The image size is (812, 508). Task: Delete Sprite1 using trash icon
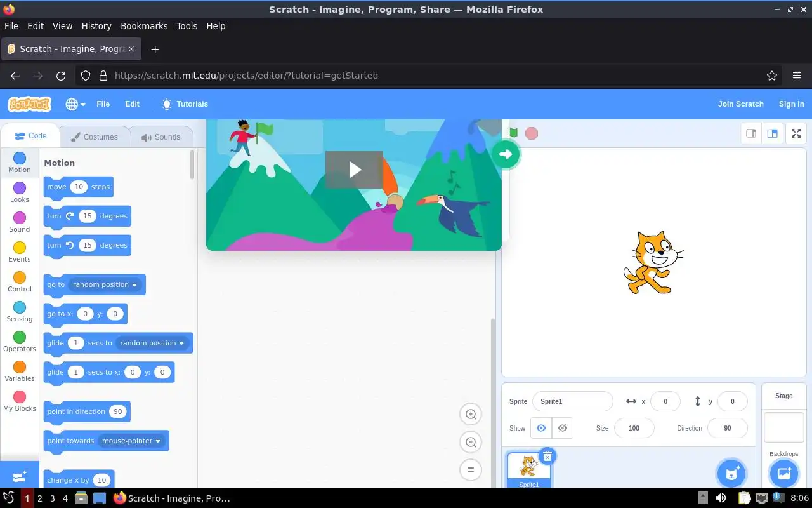click(x=547, y=456)
